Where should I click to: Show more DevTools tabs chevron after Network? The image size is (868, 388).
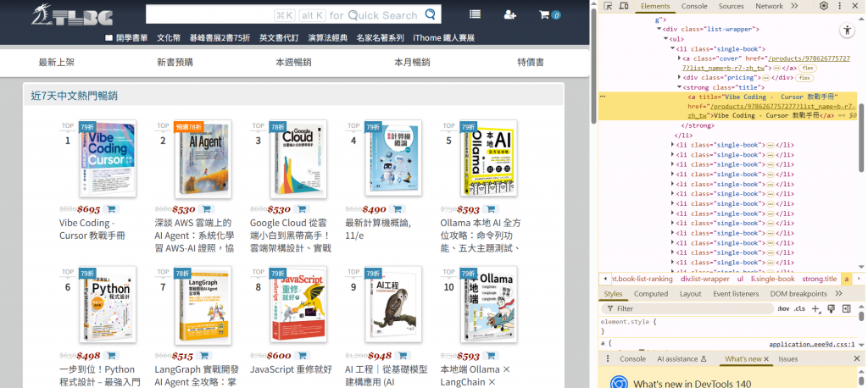pyautogui.click(x=794, y=6)
